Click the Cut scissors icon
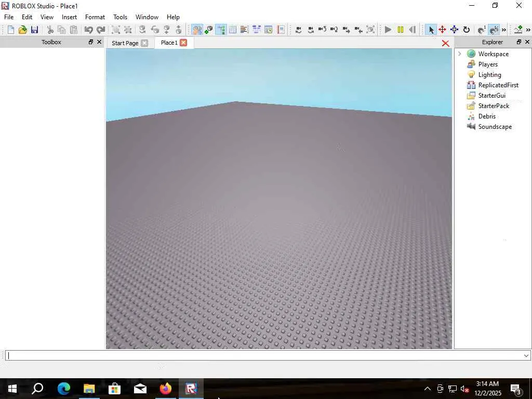This screenshot has height=399, width=532. [x=50, y=30]
